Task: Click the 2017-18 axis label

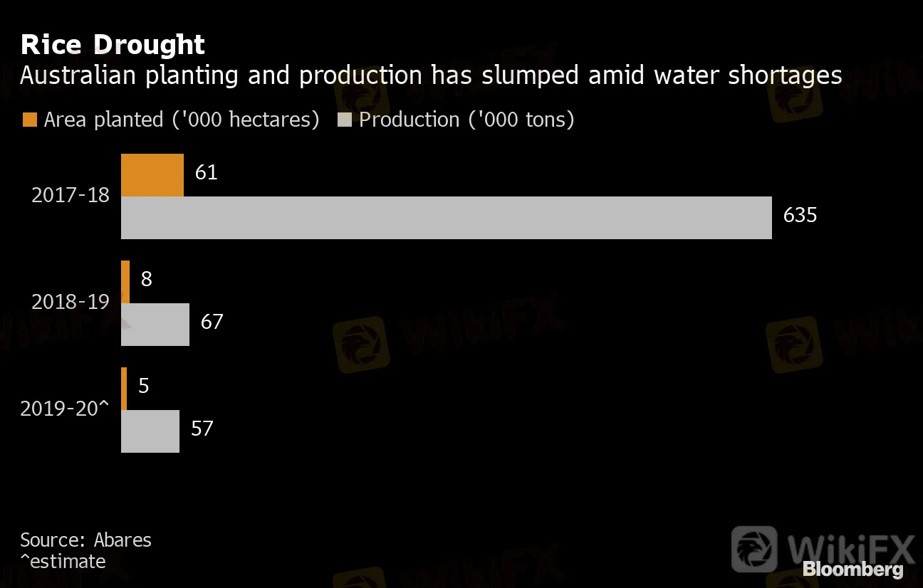Action: coord(71,195)
